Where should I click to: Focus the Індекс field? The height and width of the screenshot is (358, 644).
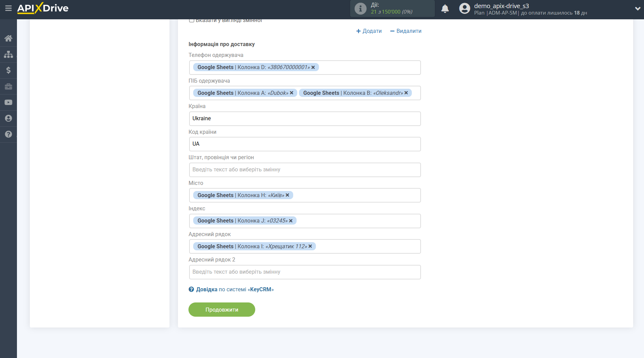(305, 221)
